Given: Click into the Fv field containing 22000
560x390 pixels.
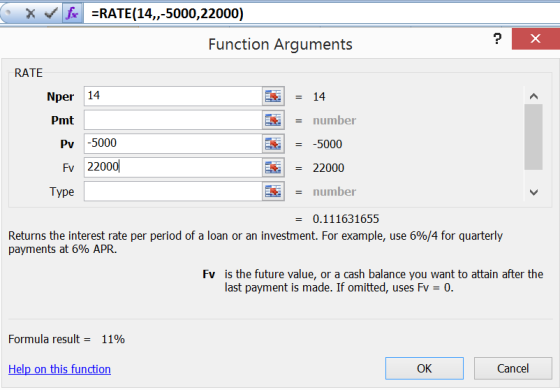Looking at the screenshot, I should point(173,168).
